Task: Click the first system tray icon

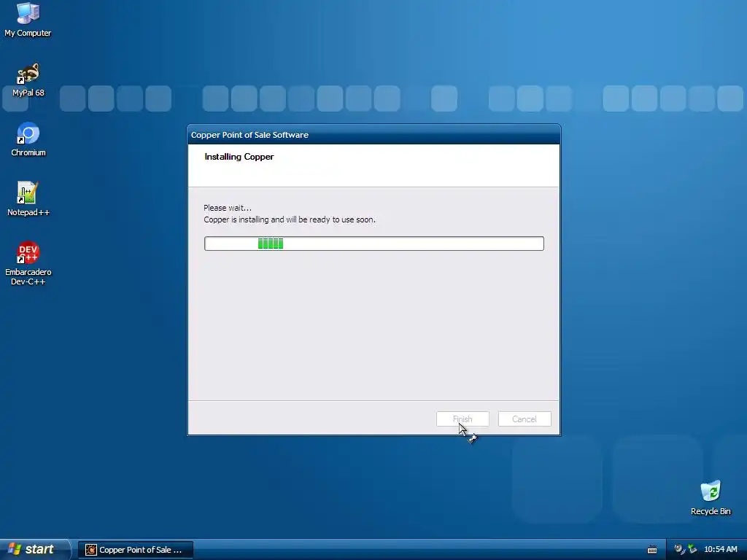Action: pos(679,550)
